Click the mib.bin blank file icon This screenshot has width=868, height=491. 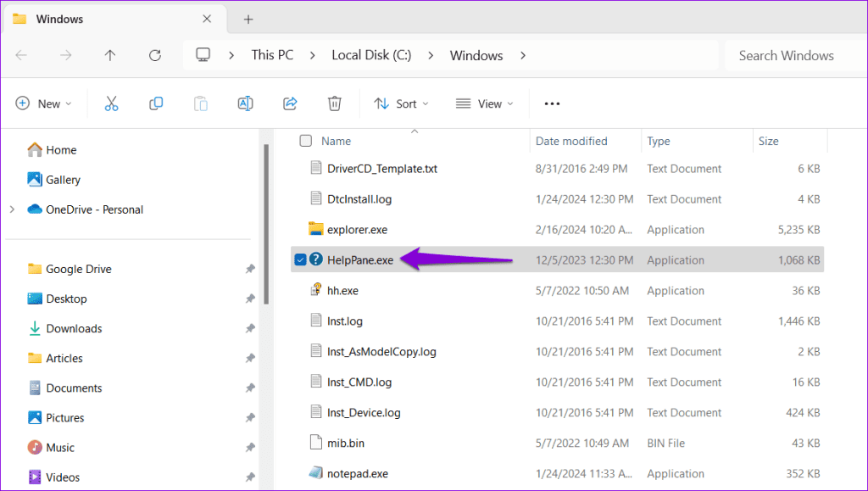pos(315,443)
